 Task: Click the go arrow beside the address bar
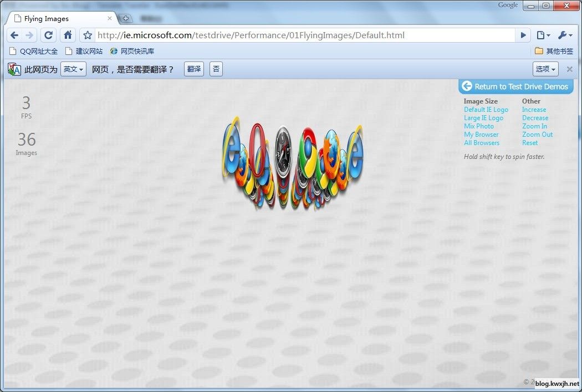coord(523,35)
